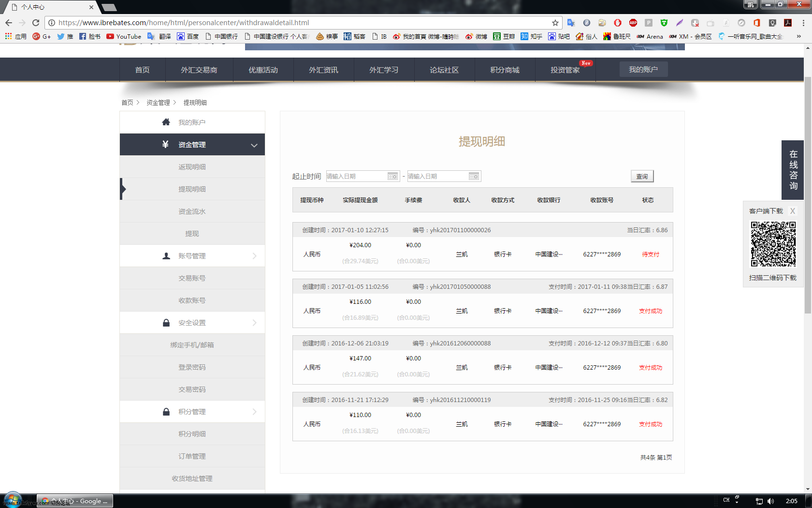Open the 外汇学习 navigation tab
This screenshot has height=508, width=812.
tap(384, 70)
